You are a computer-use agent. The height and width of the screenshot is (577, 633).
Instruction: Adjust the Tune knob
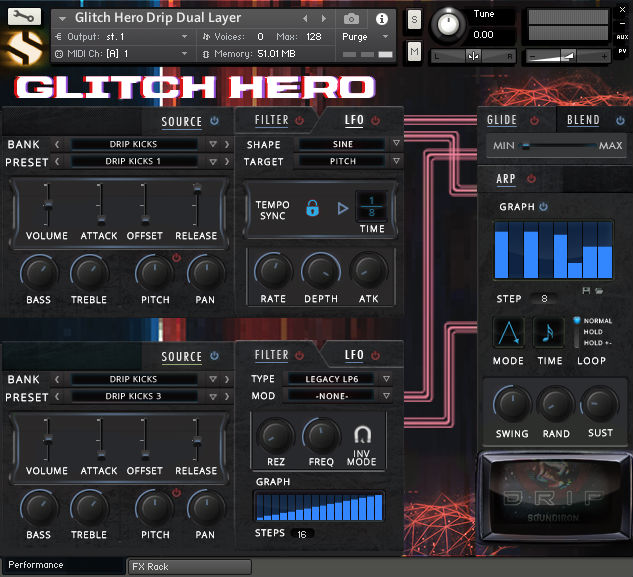pos(448,24)
